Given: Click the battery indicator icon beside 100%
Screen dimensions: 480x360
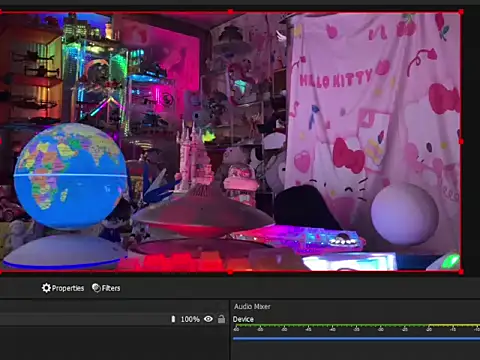Looking at the screenshot, I should pos(173,319).
